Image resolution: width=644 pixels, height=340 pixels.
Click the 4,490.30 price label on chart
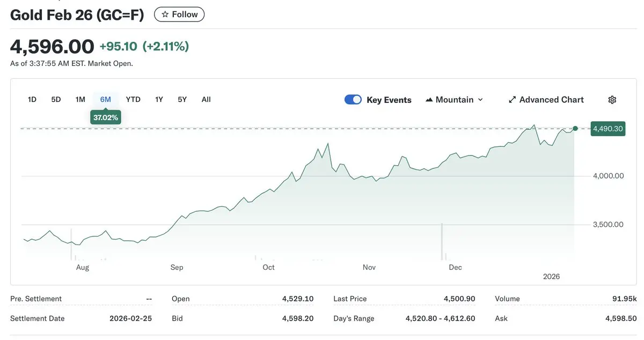point(608,129)
